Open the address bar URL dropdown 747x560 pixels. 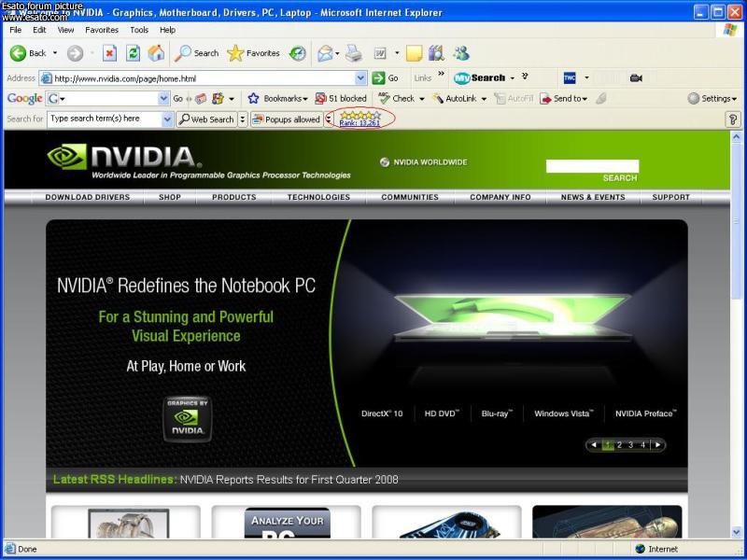pyautogui.click(x=360, y=78)
